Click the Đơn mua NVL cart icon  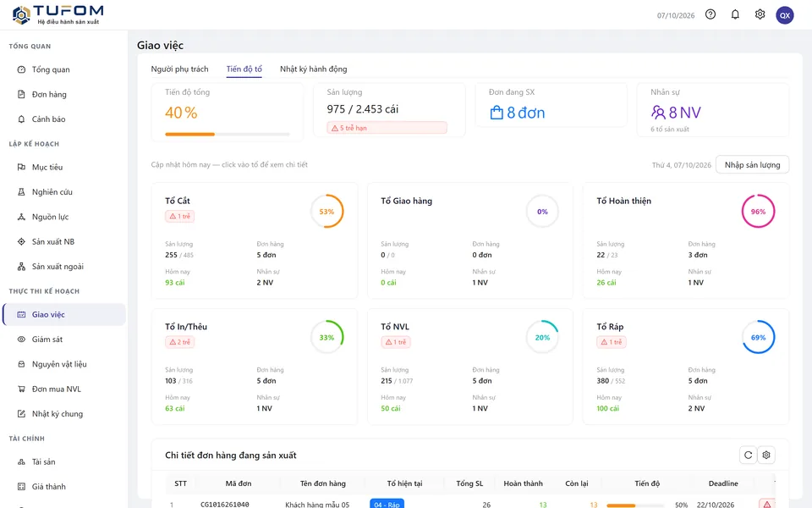[21, 389]
